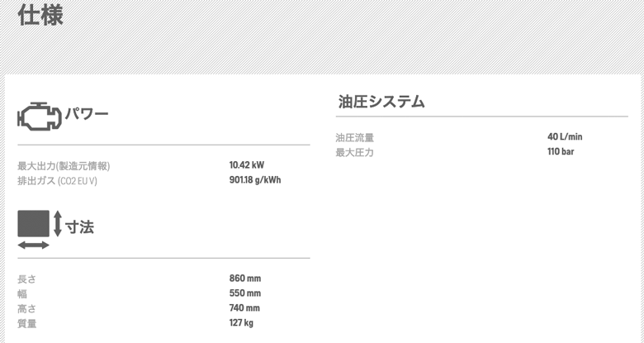Click the 901.18 g/kWh emissions value
The width and height of the screenshot is (644, 343).
coord(255,179)
